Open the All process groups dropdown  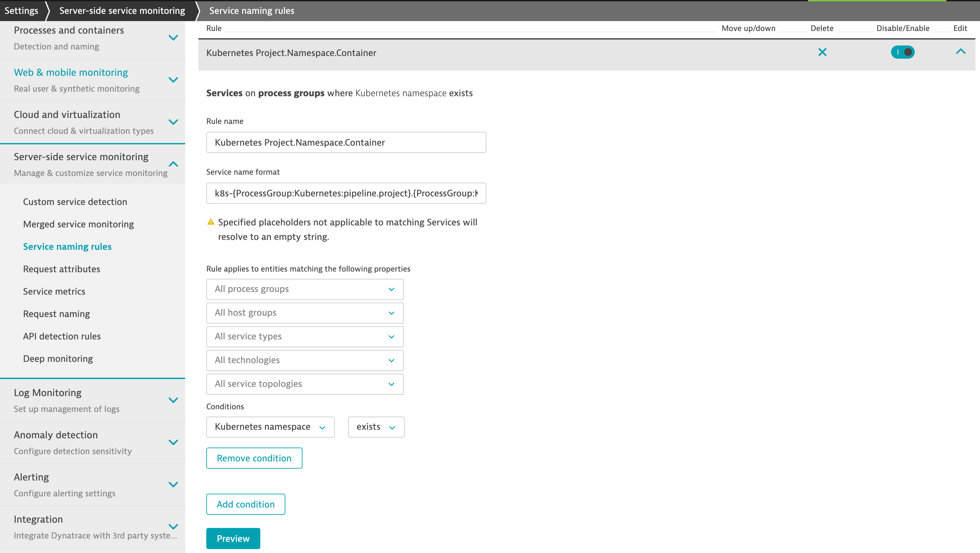(x=305, y=289)
